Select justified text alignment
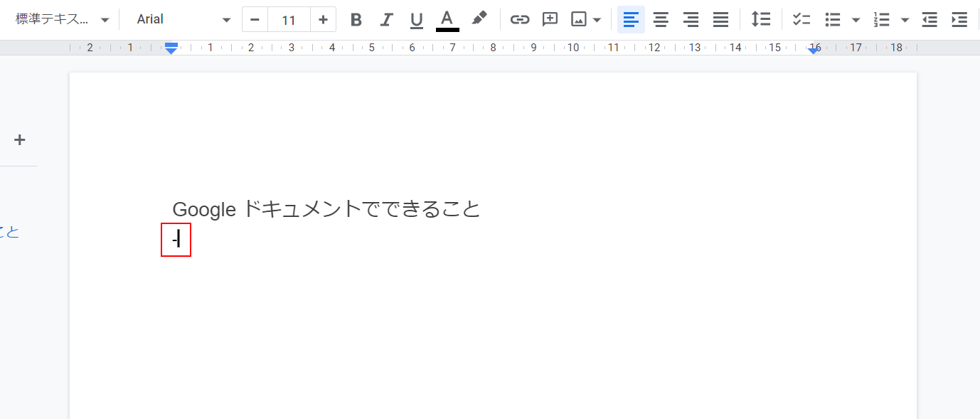980x419 pixels. coord(720,19)
